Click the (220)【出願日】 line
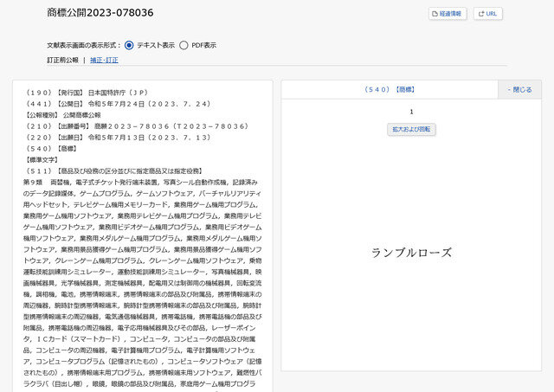The width and height of the screenshot is (554, 392). tap(119, 138)
